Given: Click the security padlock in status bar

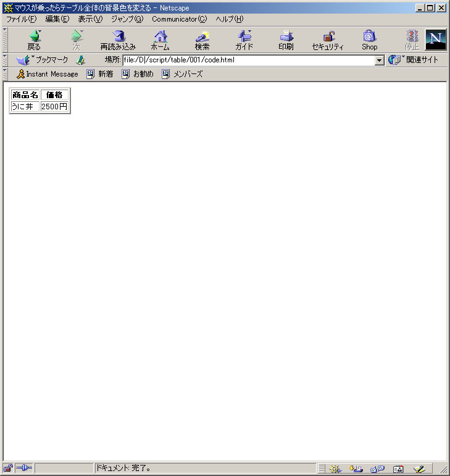Looking at the screenshot, I should tap(8, 468).
